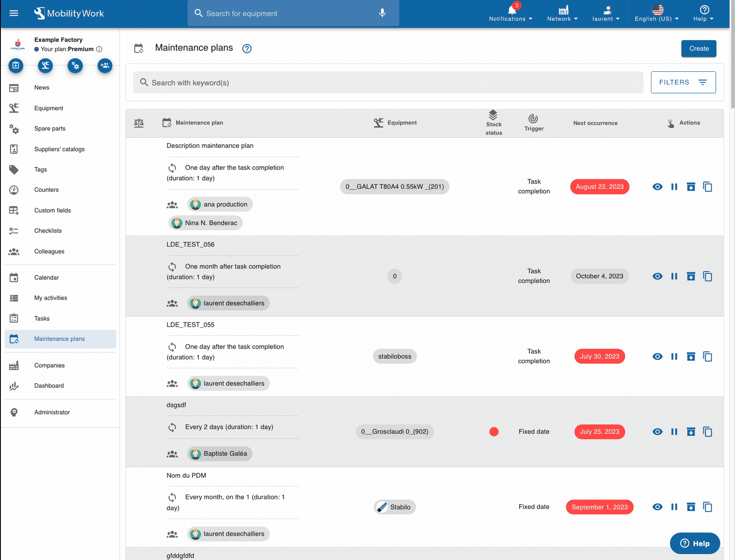The image size is (735, 560).
Task: Expand the Notifications dropdown
Action: click(511, 13)
